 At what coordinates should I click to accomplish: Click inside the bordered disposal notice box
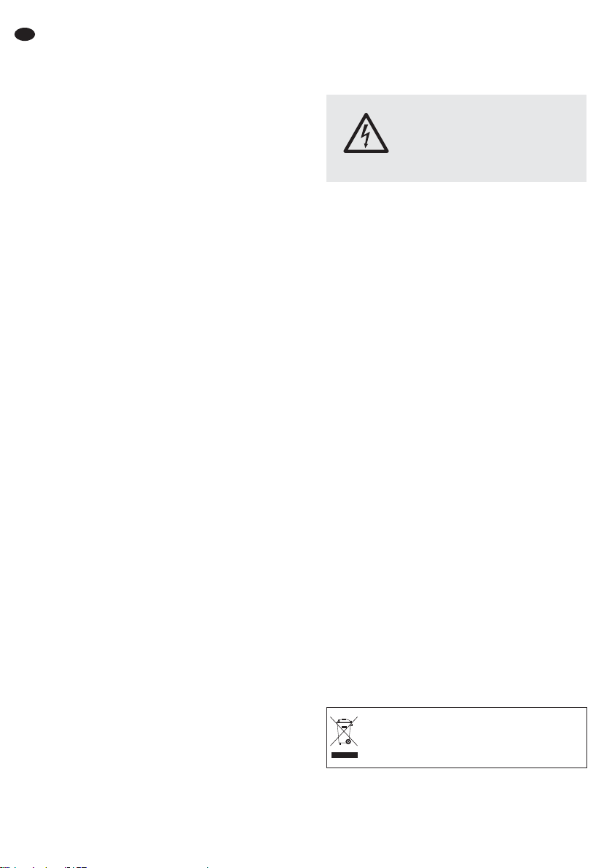click(x=456, y=738)
